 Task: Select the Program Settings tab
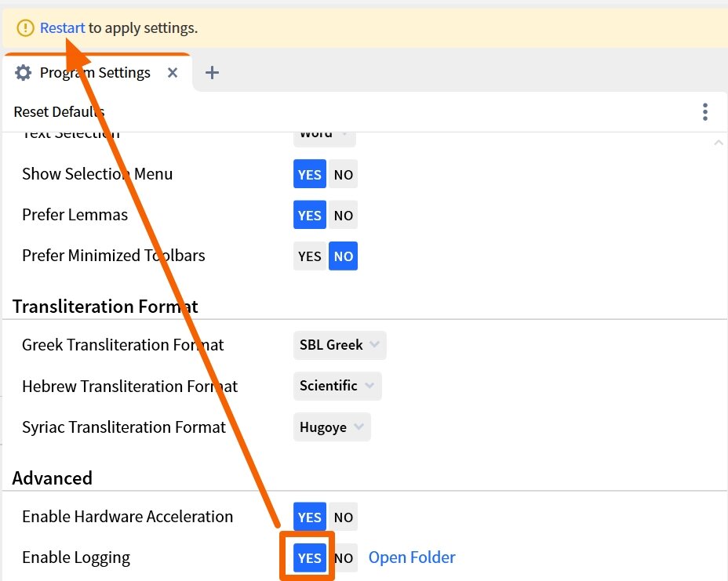(94, 73)
